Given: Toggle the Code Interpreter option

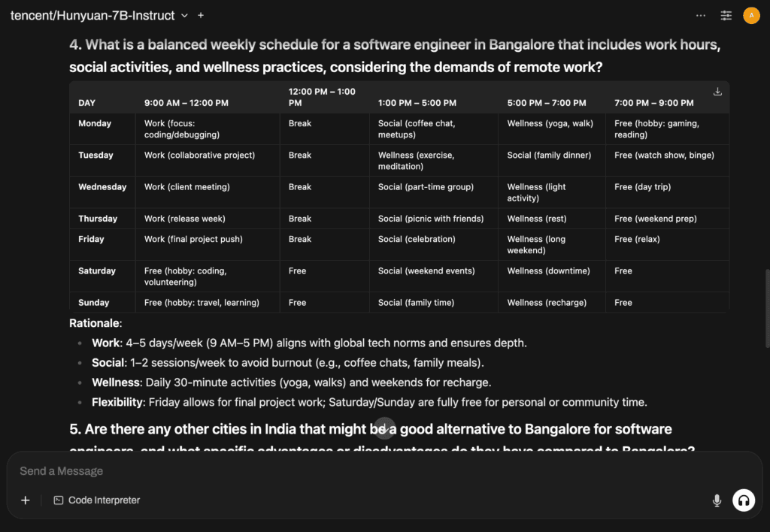Looking at the screenshot, I should [97, 500].
